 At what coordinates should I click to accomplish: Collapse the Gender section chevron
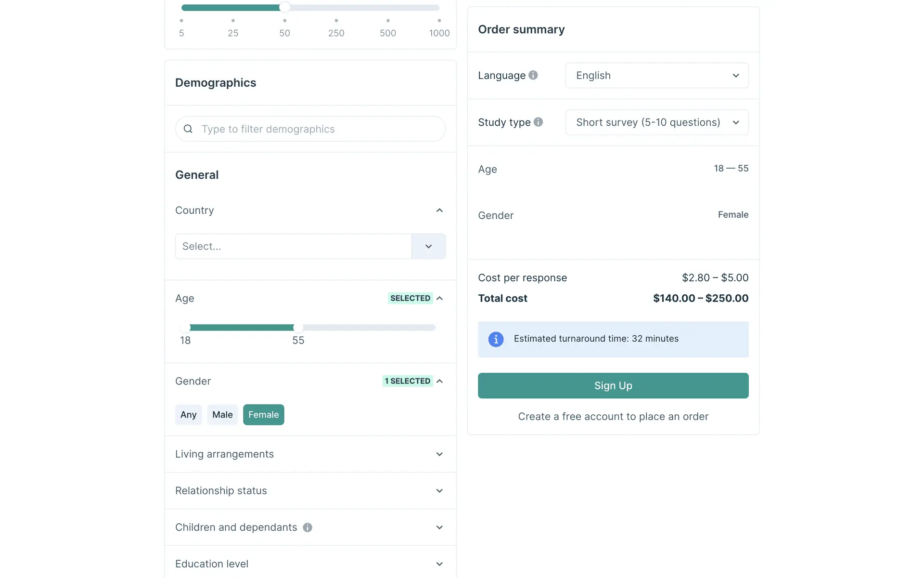(439, 381)
